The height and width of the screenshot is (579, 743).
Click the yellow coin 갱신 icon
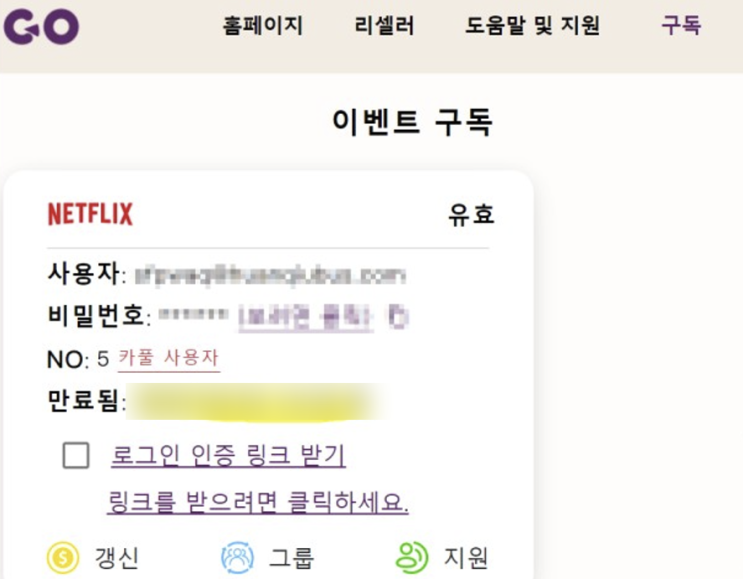(x=63, y=558)
